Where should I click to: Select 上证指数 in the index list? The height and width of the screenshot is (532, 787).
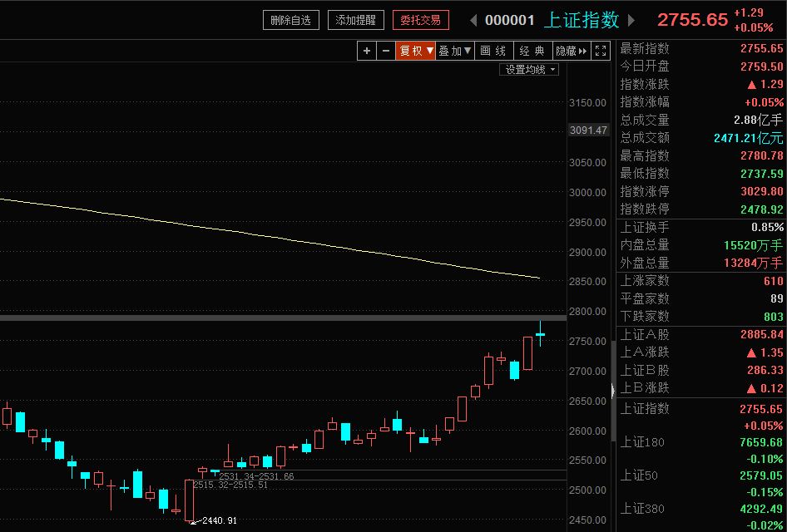point(645,409)
